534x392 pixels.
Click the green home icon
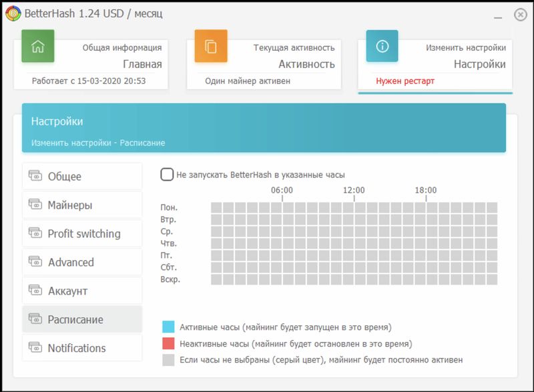38,47
